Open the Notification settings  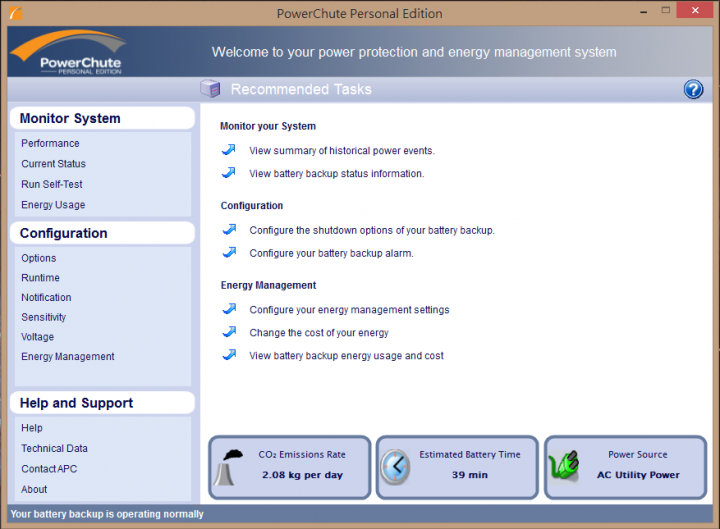(46, 298)
